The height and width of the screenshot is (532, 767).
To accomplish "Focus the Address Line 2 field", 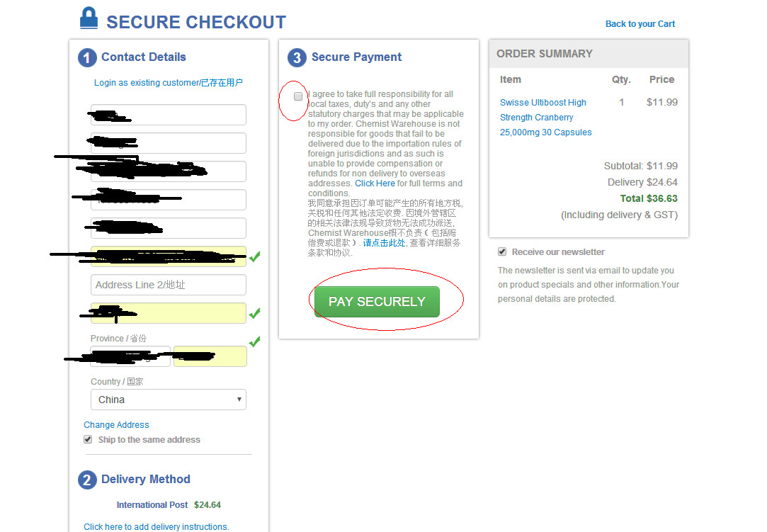I will 169,285.
